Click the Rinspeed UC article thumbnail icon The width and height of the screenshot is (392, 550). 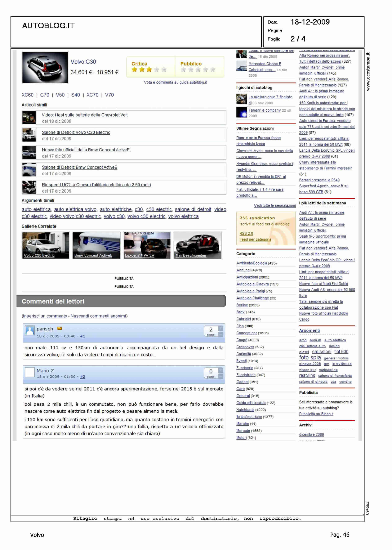(x=29, y=187)
